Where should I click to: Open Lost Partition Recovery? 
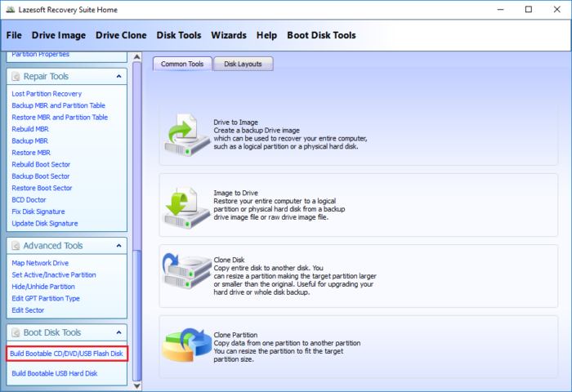(x=47, y=94)
